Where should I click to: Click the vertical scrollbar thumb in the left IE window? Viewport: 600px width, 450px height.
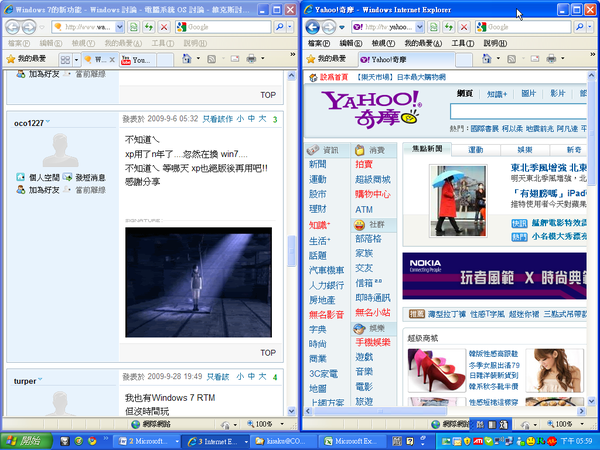292,250
